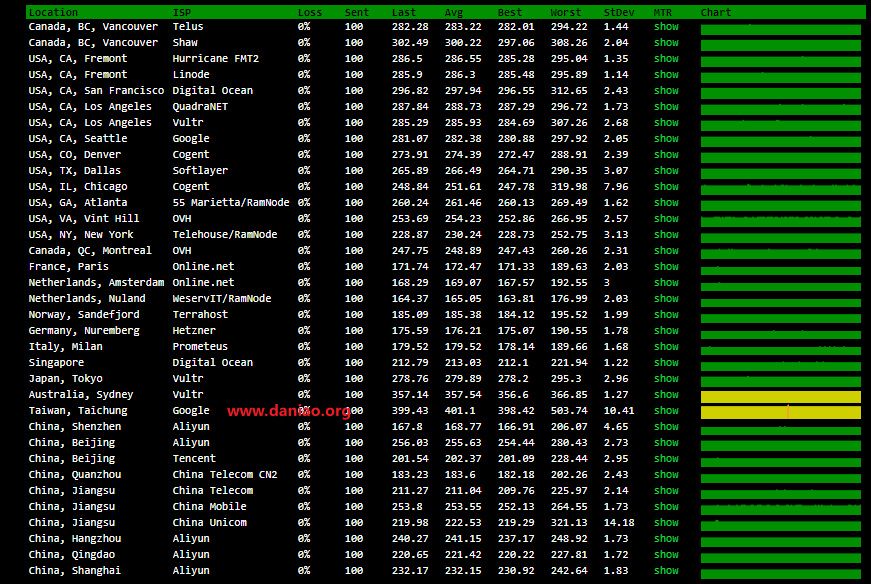Open MTR 'show' link for Telus Vancouver

(666, 26)
